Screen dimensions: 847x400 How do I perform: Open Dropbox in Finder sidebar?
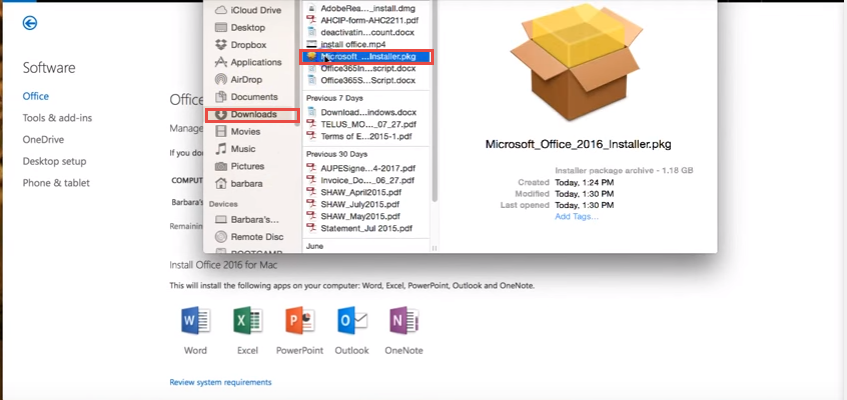click(x=240, y=45)
